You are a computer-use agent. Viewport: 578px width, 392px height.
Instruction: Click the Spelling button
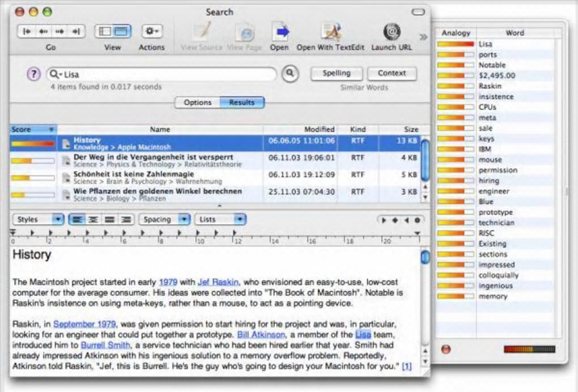[x=337, y=73]
